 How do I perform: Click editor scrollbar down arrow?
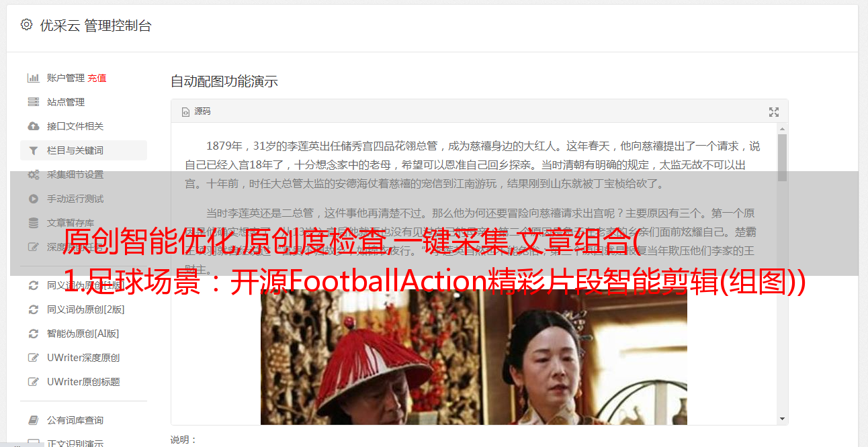click(x=782, y=419)
